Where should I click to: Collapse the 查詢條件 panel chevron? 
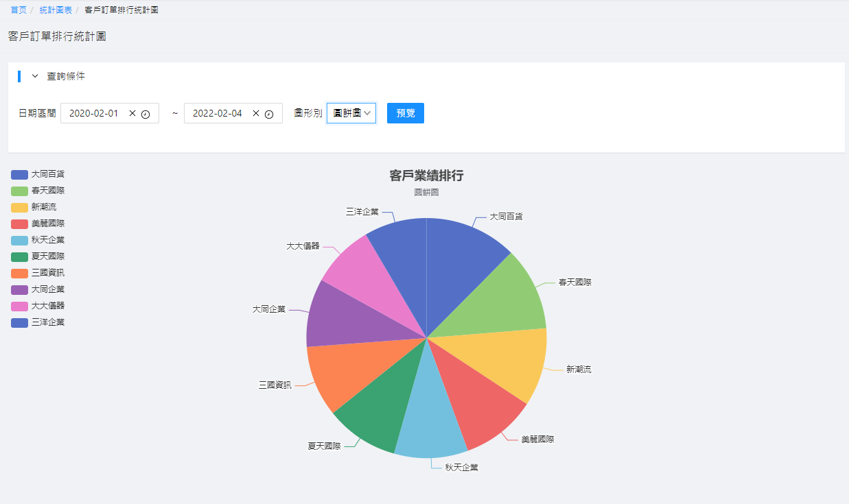35,77
